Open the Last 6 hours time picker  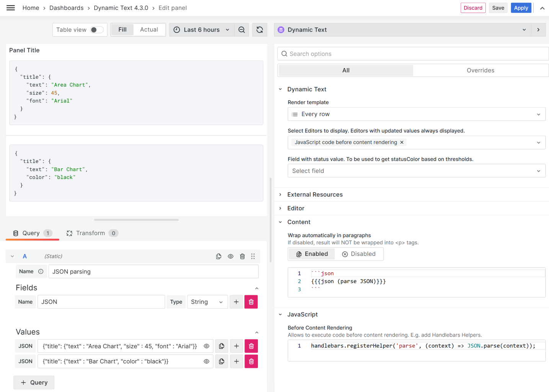(x=201, y=30)
